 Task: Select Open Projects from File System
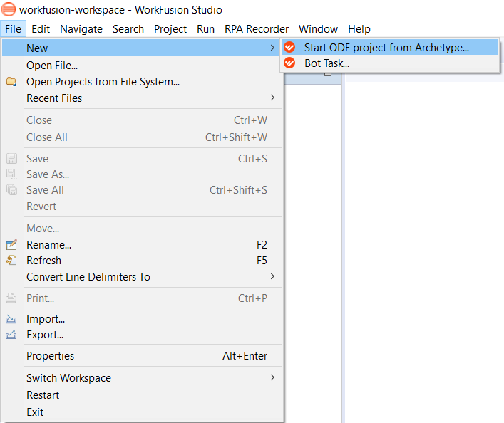[x=141, y=82]
